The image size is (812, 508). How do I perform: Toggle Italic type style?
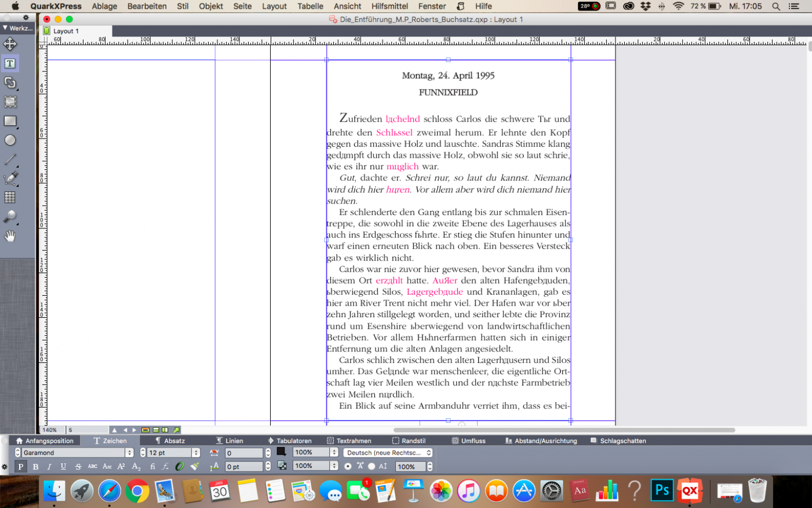click(49, 466)
